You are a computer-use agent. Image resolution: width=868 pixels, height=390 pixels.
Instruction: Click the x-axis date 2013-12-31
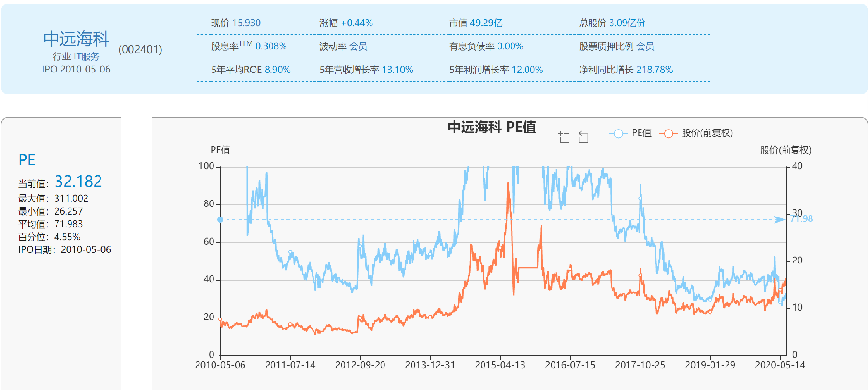click(430, 365)
